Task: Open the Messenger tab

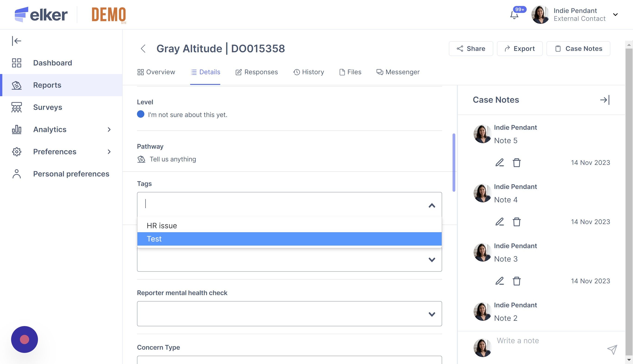Action: pos(398,72)
